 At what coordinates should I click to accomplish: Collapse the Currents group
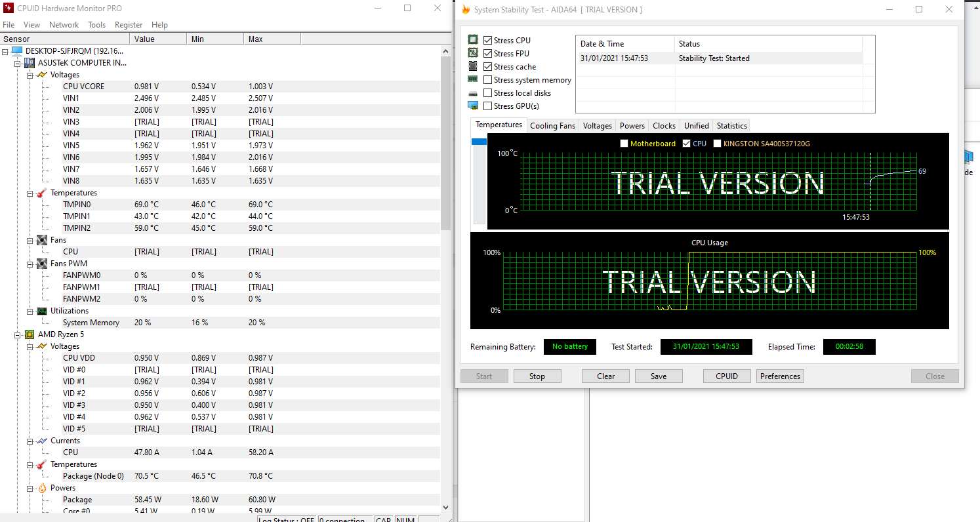click(x=30, y=441)
